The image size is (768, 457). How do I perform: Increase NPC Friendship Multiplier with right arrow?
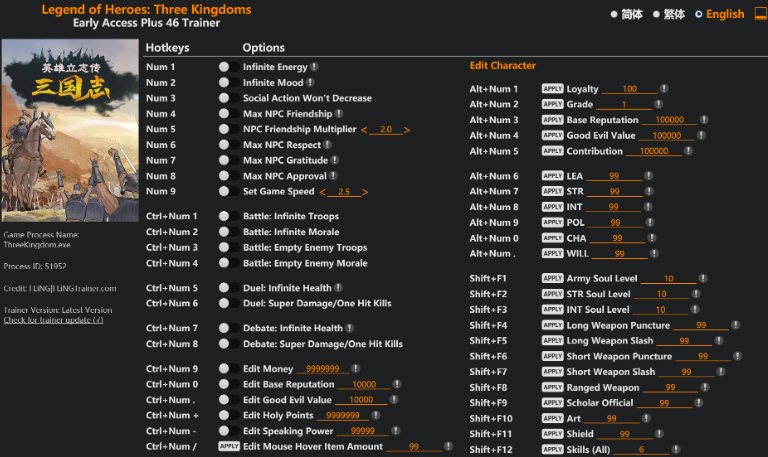tap(407, 130)
